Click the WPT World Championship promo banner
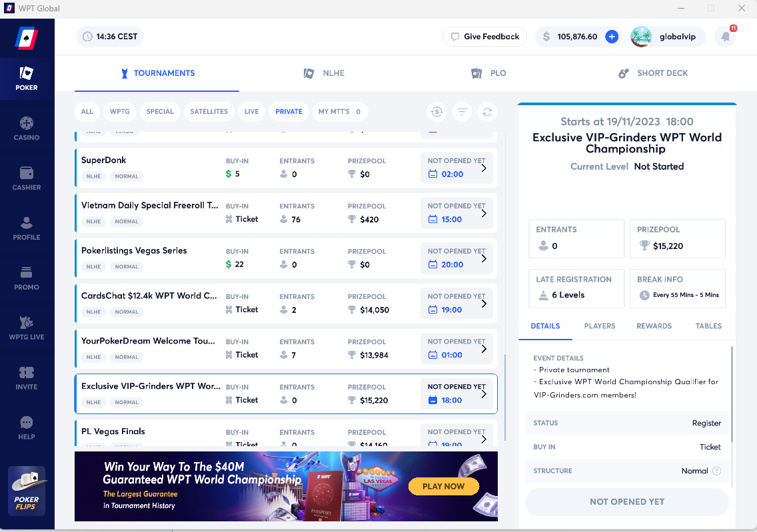 click(x=286, y=486)
